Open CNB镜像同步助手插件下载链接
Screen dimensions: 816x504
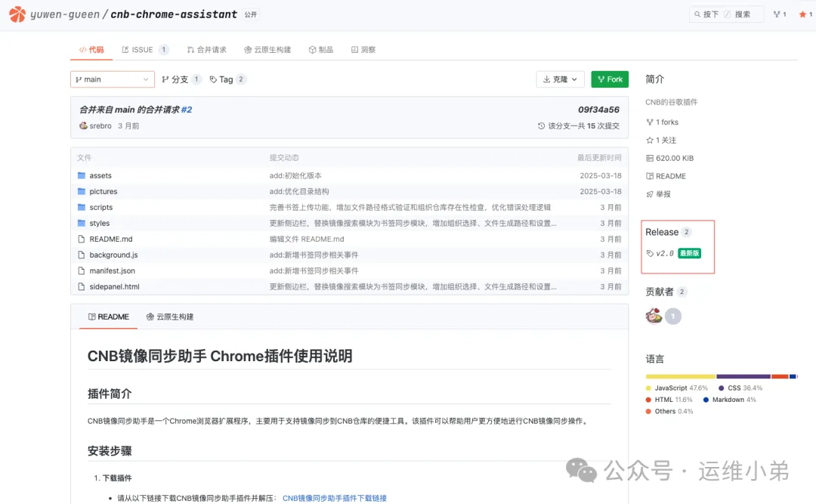pos(335,498)
